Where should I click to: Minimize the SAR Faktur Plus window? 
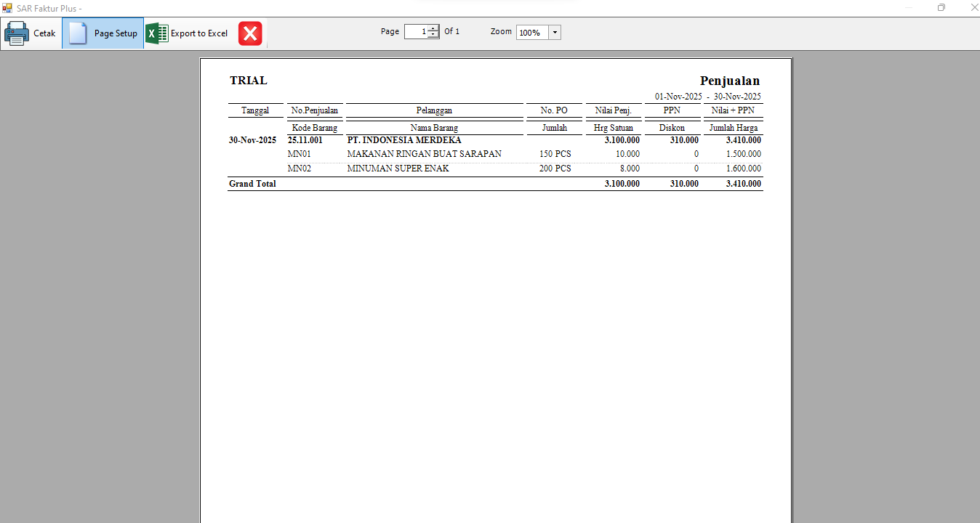coord(909,8)
